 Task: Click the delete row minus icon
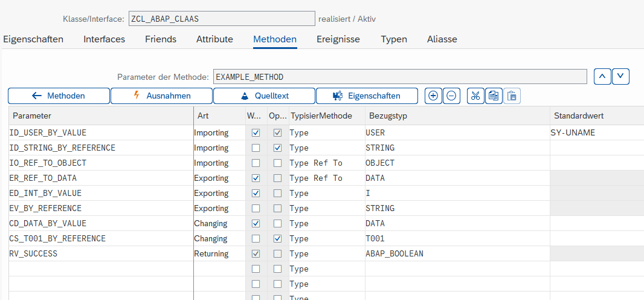pyautogui.click(x=451, y=96)
